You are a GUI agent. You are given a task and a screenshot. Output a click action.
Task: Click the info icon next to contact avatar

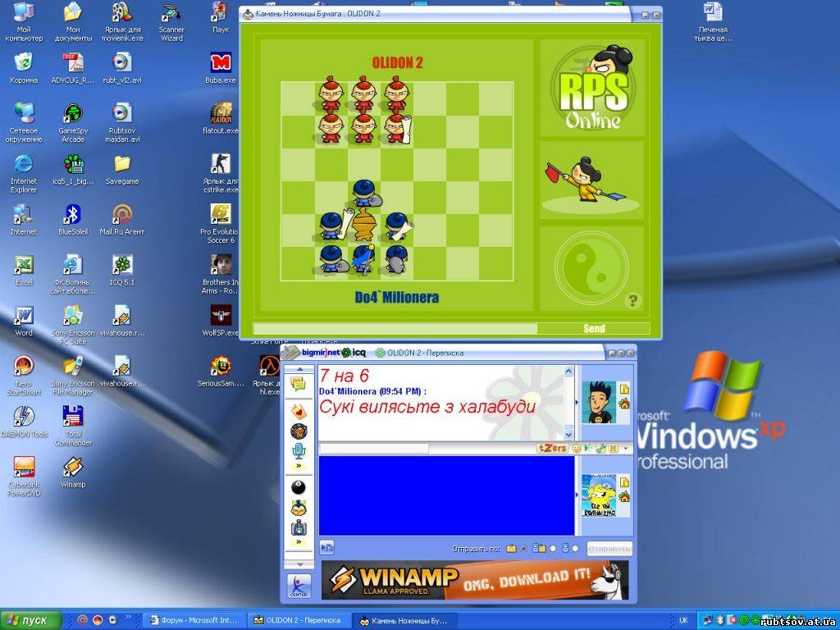click(624, 390)
